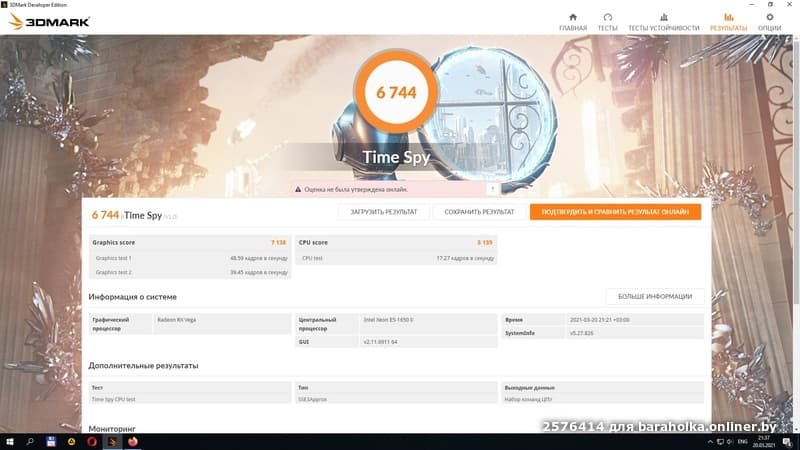Click the warning triangle icon beside the unvalidated score message
Screen dimensions: 800x450
pos(298,189)
